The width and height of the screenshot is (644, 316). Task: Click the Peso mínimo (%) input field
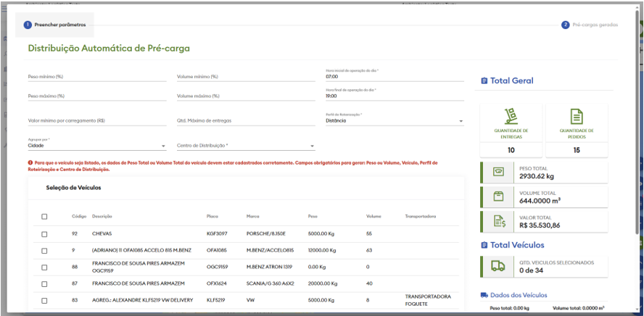pos(96,76)
